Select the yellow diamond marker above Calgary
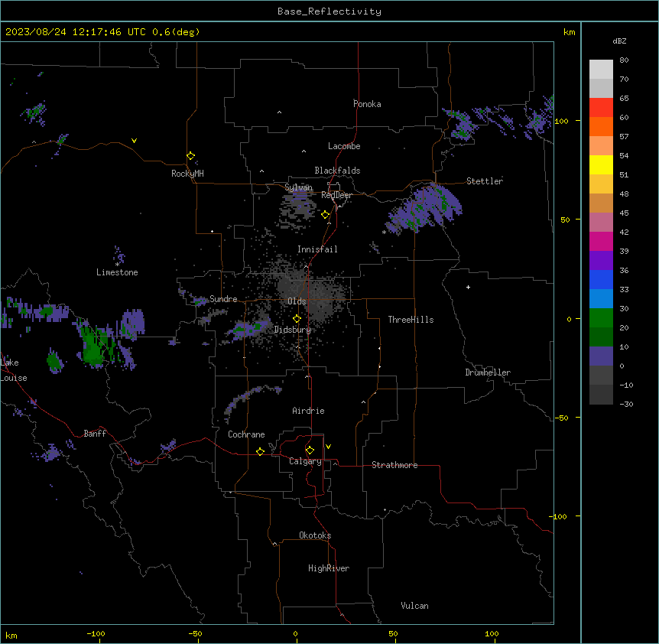Screen dimensions: 659x644 (310, 450)
